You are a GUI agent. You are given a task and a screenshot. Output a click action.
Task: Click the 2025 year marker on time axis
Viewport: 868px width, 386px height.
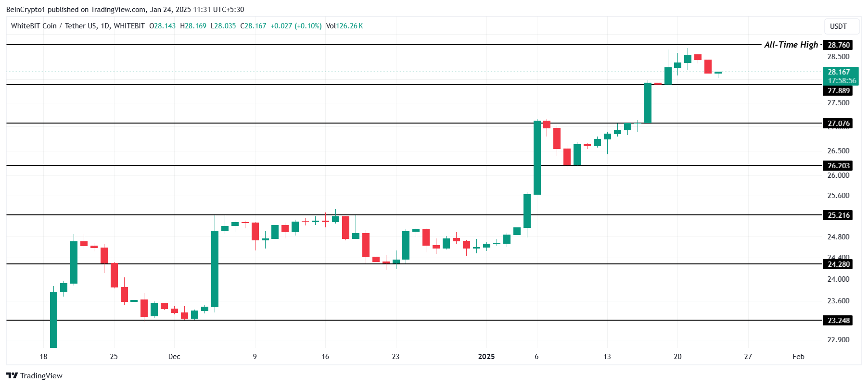486,356
